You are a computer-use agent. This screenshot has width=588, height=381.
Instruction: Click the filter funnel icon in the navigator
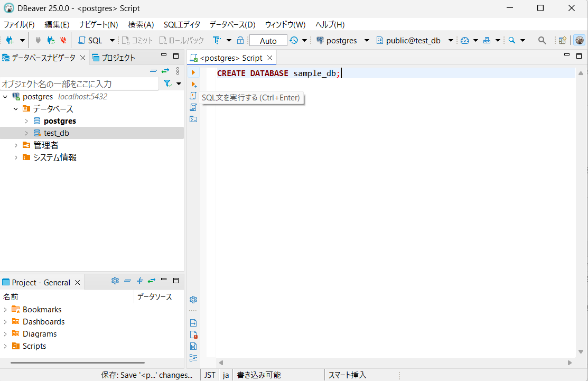click(167, 83)
